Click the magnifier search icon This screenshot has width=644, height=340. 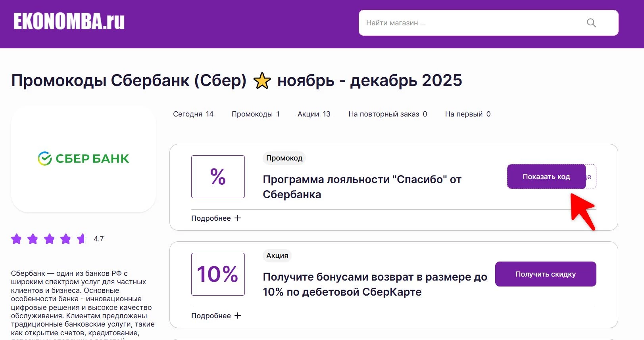[591, 23]
